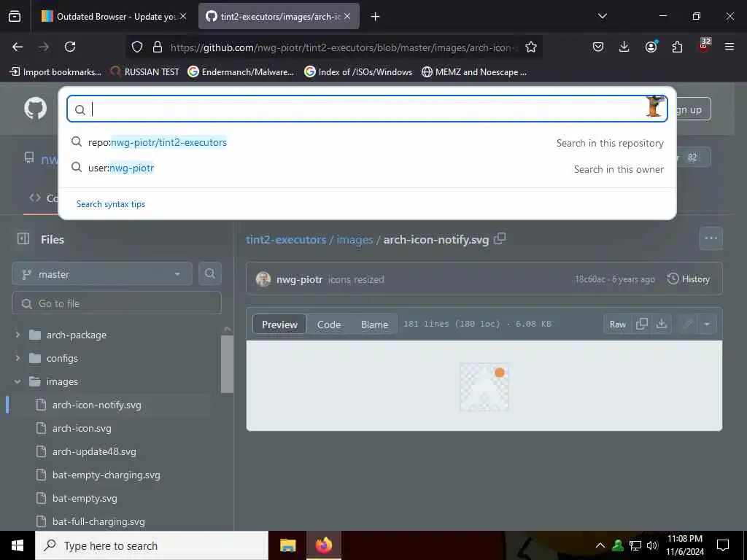Expand the arch-package folder
The image size is (747, 560).
pos(18,335)
